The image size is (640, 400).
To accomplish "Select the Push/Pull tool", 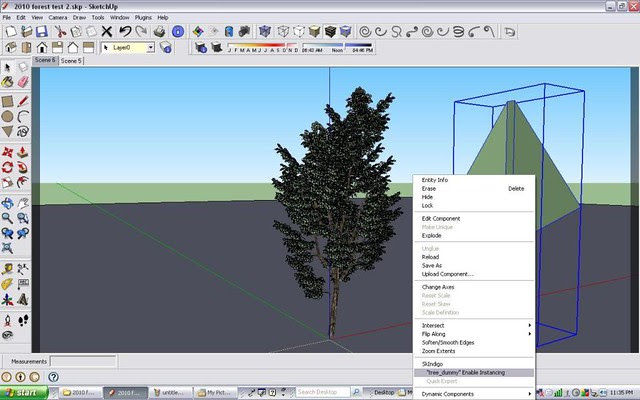I will pyautogui.click(x=23, y=152).
